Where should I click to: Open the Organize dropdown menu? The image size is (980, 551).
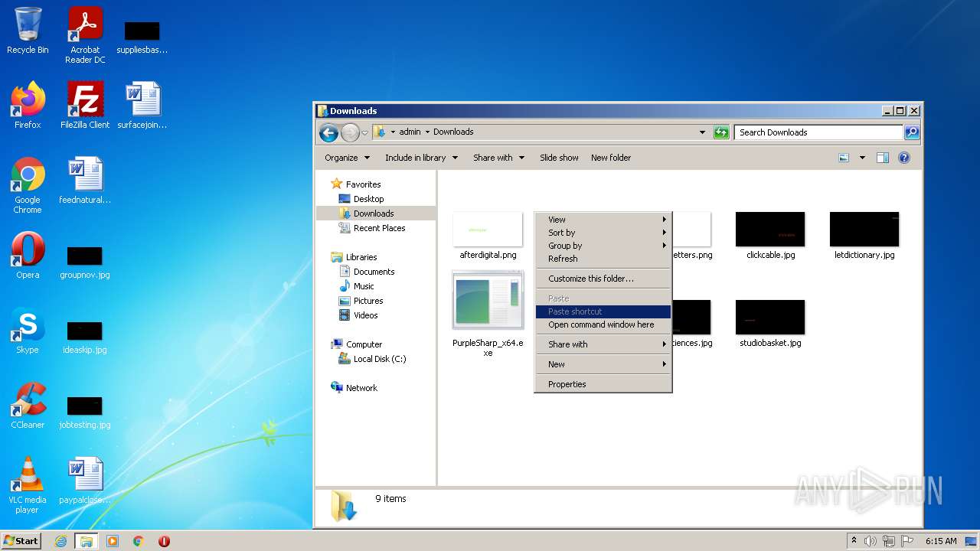click(x=347, y=158)
